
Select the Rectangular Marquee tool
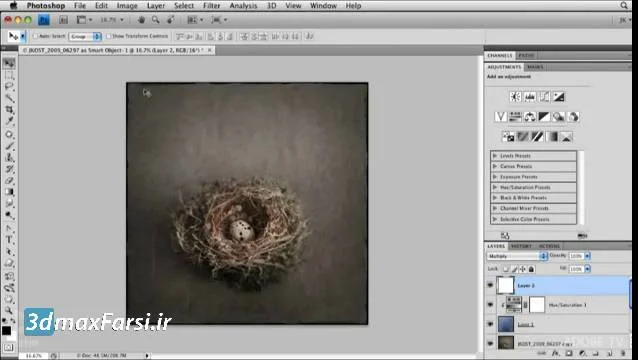9,75
